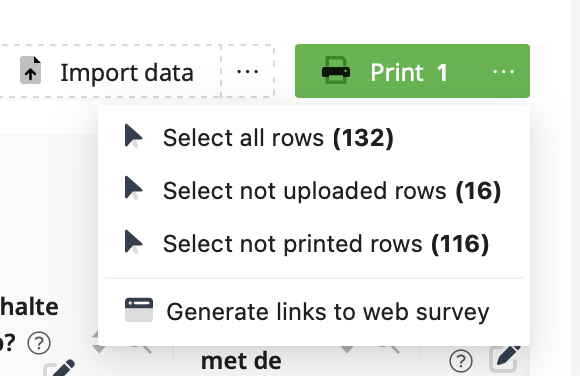Click edit pencil icon below halte column

[59, 368]
